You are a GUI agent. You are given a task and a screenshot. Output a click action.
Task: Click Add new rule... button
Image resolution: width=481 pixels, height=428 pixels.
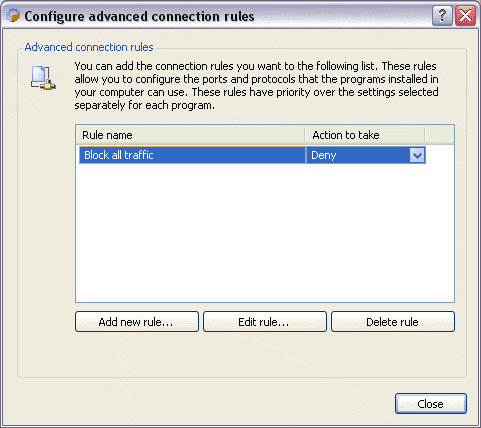coord(137,322)
